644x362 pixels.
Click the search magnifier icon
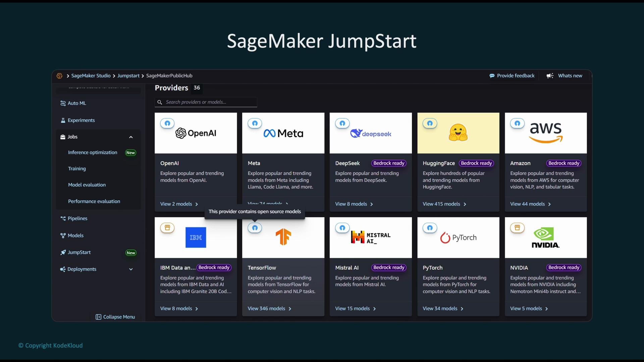click(160, 102)
